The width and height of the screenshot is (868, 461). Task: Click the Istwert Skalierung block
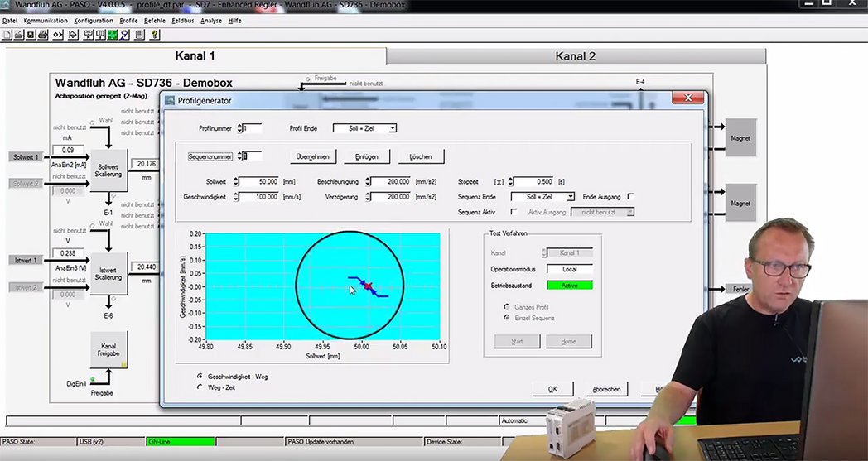click(108, 273)
